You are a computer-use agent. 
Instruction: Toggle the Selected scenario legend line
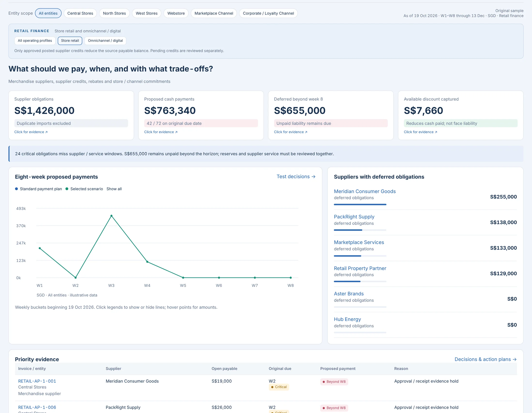[84, 189]
